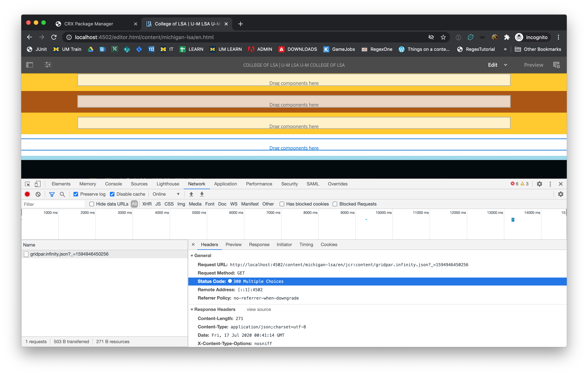Click the DevTools inspect element icon
The width and height of the screenshot is (588, 375).
[27, 184]
